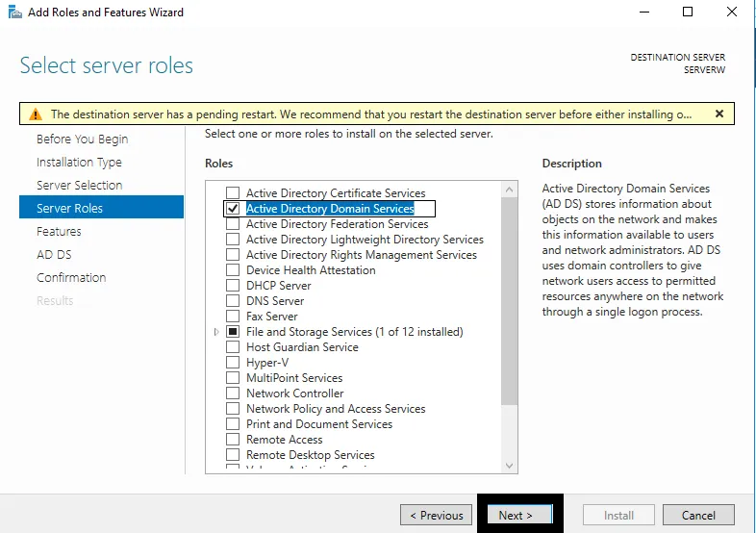
Task: Select the Hyper-V role label
Action: (x=267, y=363)
